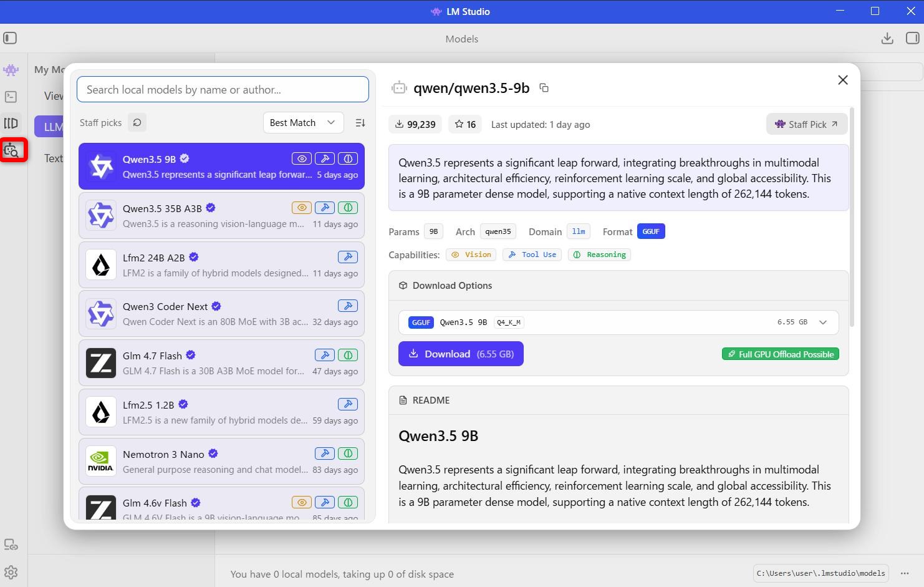924x587 pixels.
Task: Toggle the right sidebar panel
Action: pyautogui.click(x=912, y=39)
